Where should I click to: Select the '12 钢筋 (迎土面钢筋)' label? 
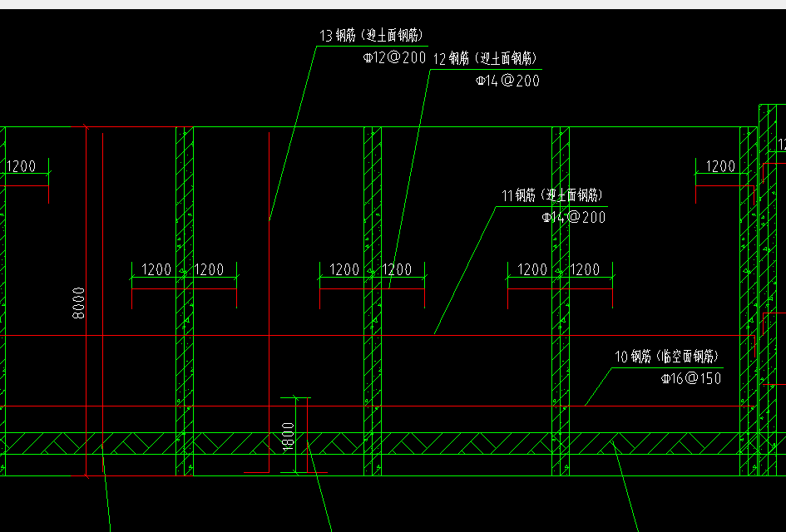tap(485, 59)
